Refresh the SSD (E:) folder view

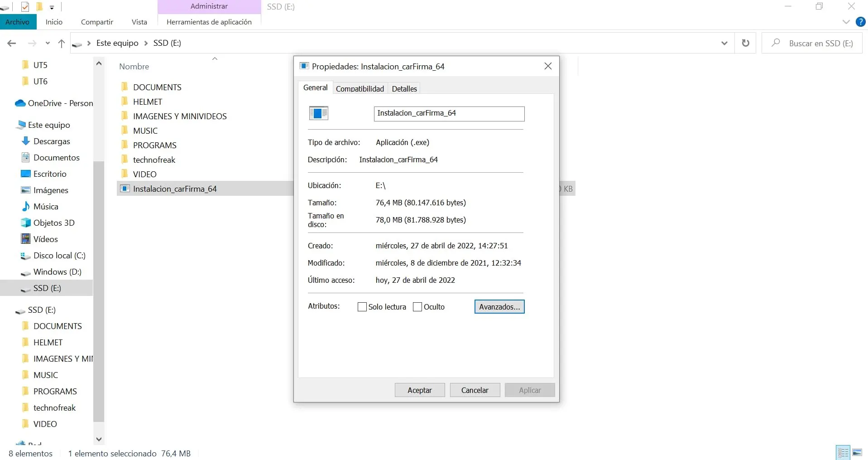click(745, 43)
